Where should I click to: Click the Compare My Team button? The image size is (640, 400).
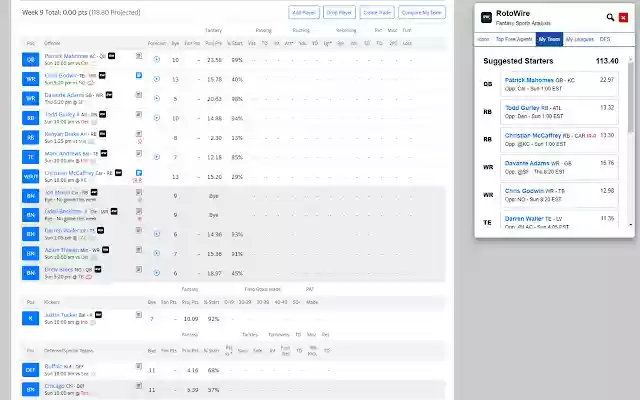(x=422, y=12)
